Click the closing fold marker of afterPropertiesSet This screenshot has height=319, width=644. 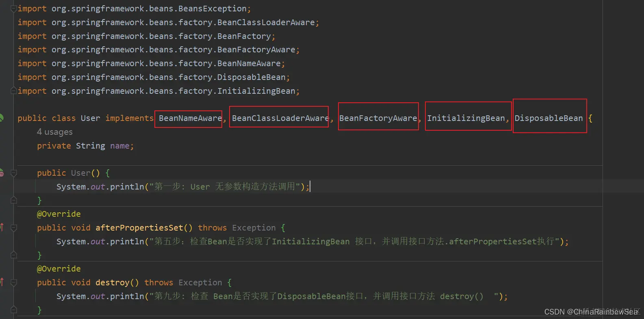pyautogui.click(x=13, y=255)
